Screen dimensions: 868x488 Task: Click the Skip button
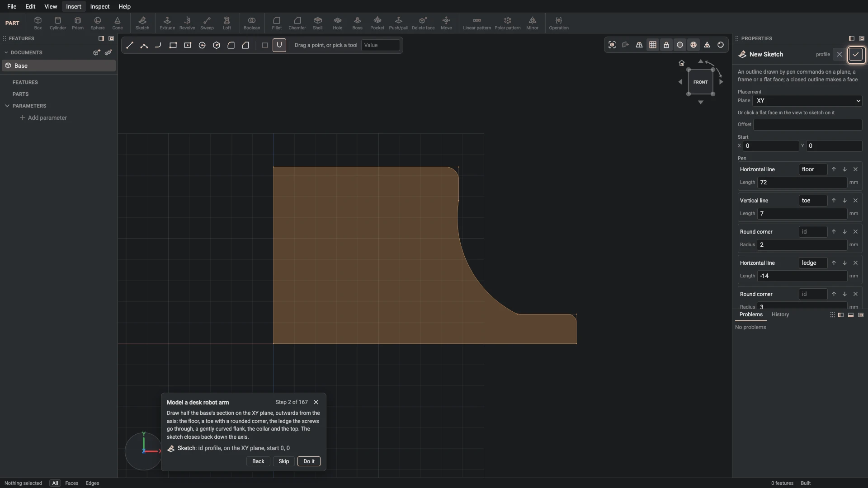[283, 461]
